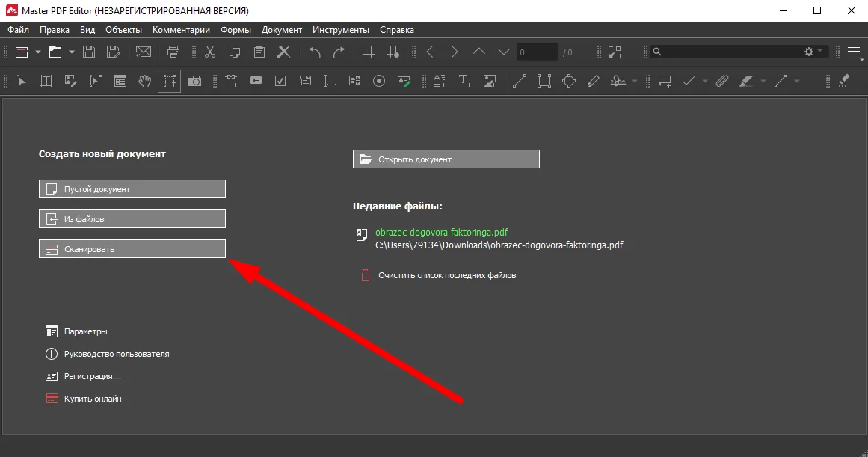Click the Attach file paperclip icon
Viewport: 868px width, 457px height.
tap(721, 81)
